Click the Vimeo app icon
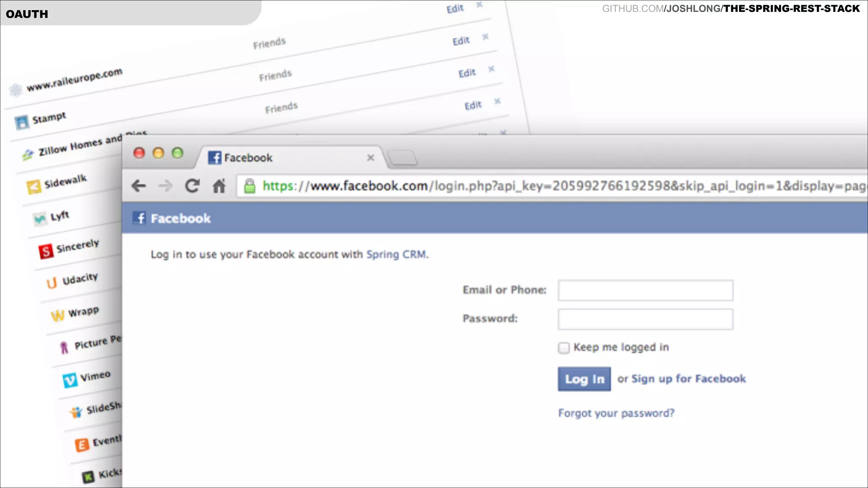The image size is (868, 488). coord(70,380)
